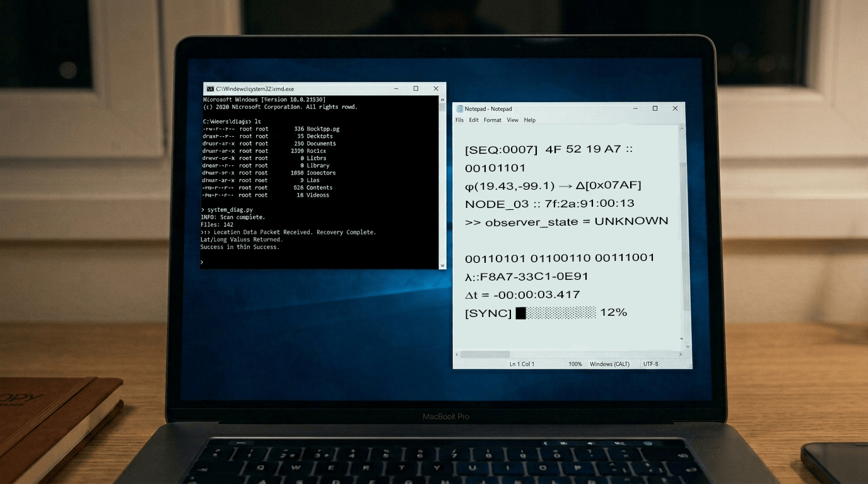The width and height of the screenshot is (868, 484).
Task: Click the down arrow of the cmd scrollbar
Action: tap(442, 265)
